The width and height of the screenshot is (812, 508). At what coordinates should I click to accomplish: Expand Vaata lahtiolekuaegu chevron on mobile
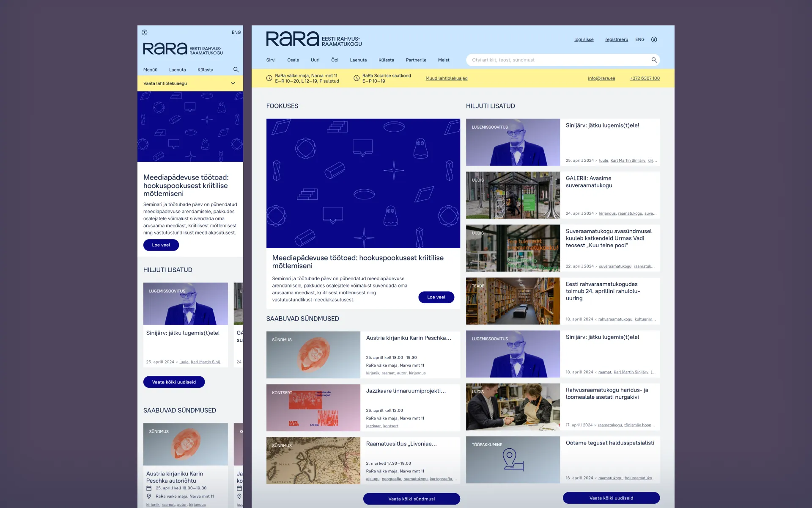click(x=233, y=83)
